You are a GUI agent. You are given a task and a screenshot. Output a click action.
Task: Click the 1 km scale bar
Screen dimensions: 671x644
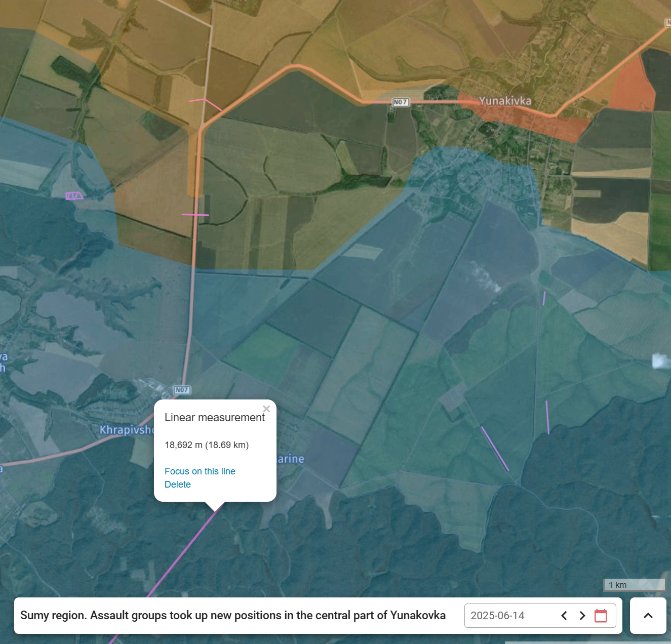click(x=634, y=585)
